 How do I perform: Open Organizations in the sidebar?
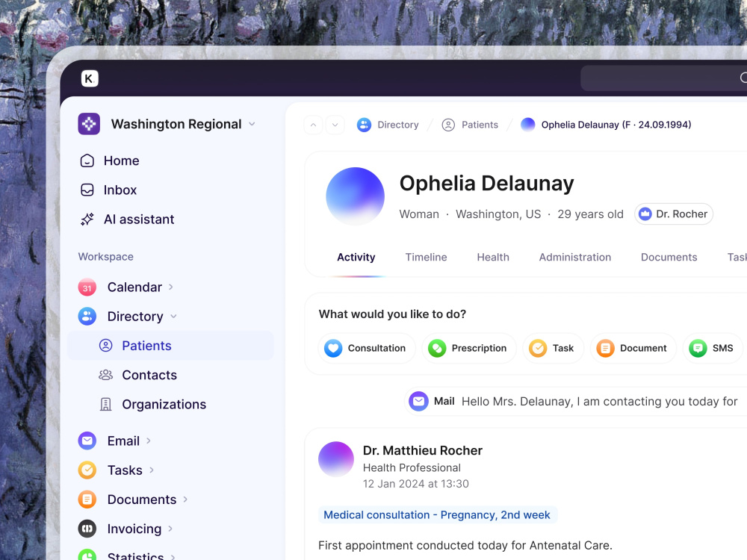tap(164, 404)
